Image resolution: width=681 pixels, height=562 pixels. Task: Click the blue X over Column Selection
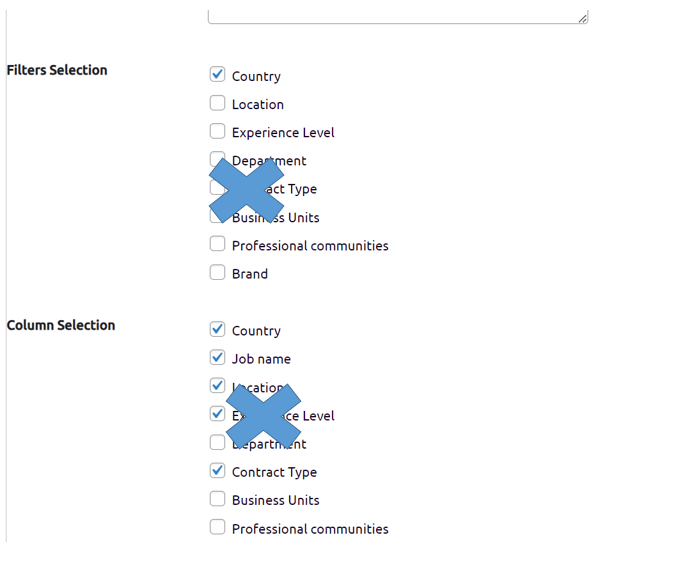point(264,414)
